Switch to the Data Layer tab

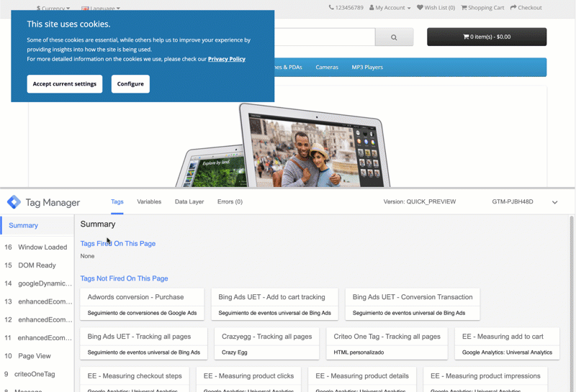pos(189,202)
